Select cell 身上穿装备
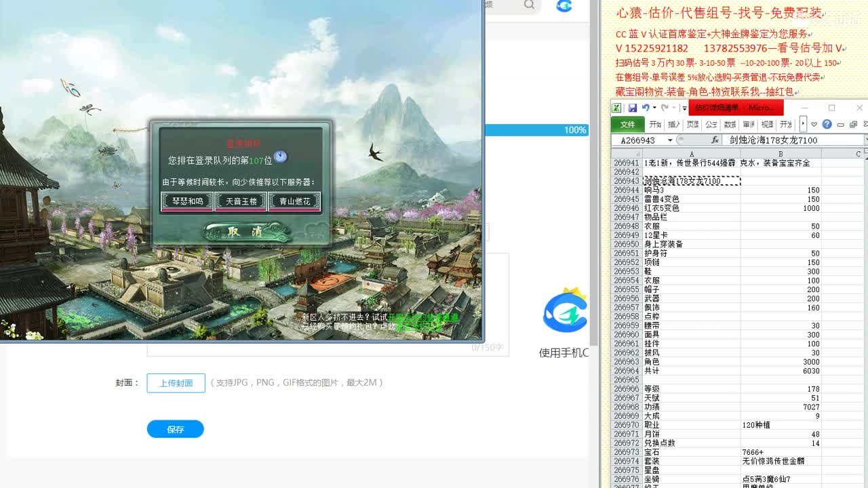This screenshot has height=488, width=868. tap(692, 244)
